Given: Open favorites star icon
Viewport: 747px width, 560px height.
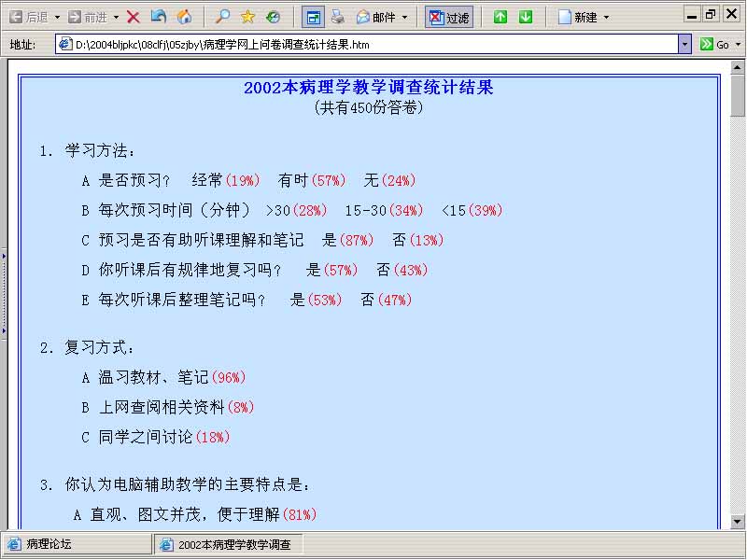Looking at the screenshot, I should (247, 17).
